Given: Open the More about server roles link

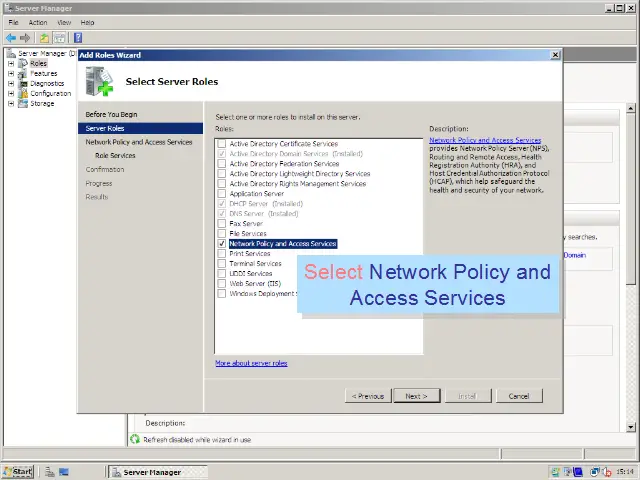Looking at the screenshot, I should click(251, 363).
